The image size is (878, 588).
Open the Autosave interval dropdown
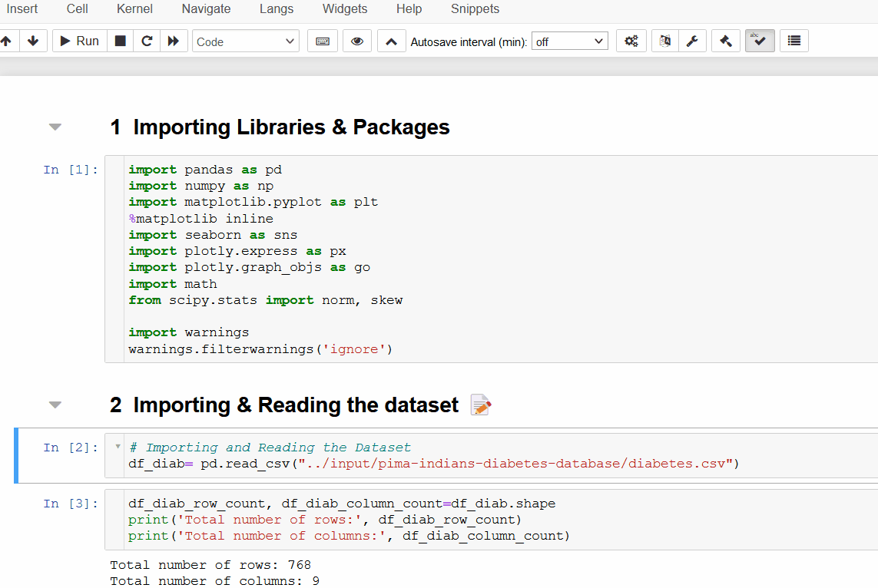coord(569,41)
